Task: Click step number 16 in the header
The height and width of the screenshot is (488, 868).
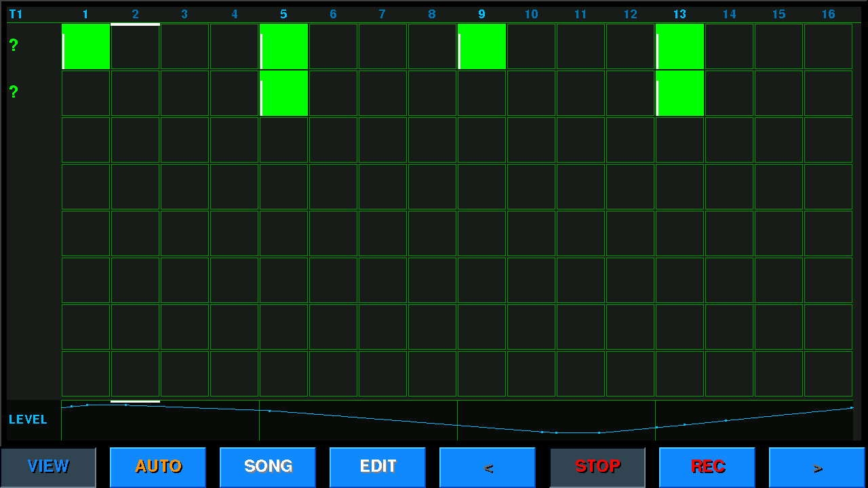Action: pyautogui.click(x=828, y=14)
